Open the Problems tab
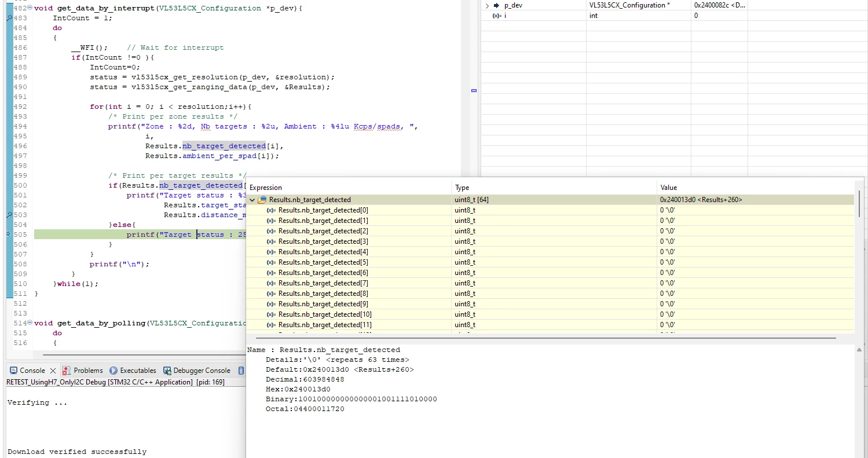 click(82, 371)
